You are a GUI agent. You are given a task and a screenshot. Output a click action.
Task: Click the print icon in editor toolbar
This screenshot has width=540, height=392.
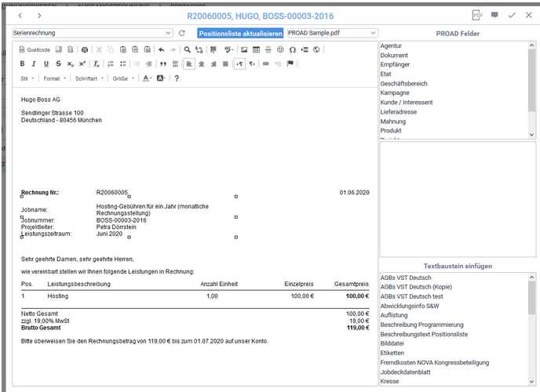click(85, 49)
